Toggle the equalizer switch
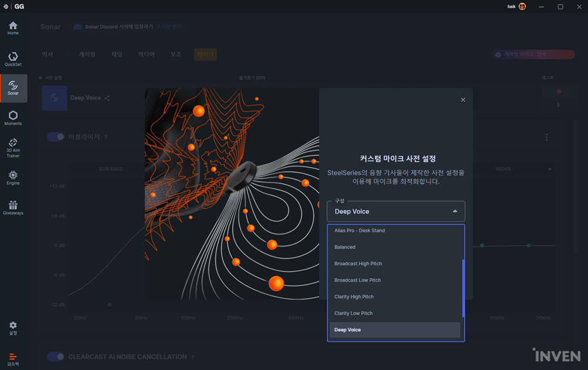 55,137
